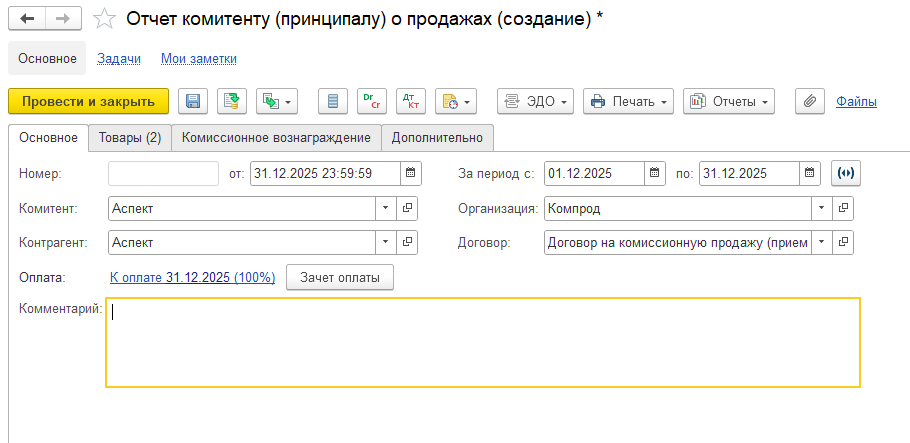Image resolution: width=910 pixels, height=443 pixels.
Task: Expand the Комитент dropdown list
Action: pyautogui.click(x=386, y=208)
